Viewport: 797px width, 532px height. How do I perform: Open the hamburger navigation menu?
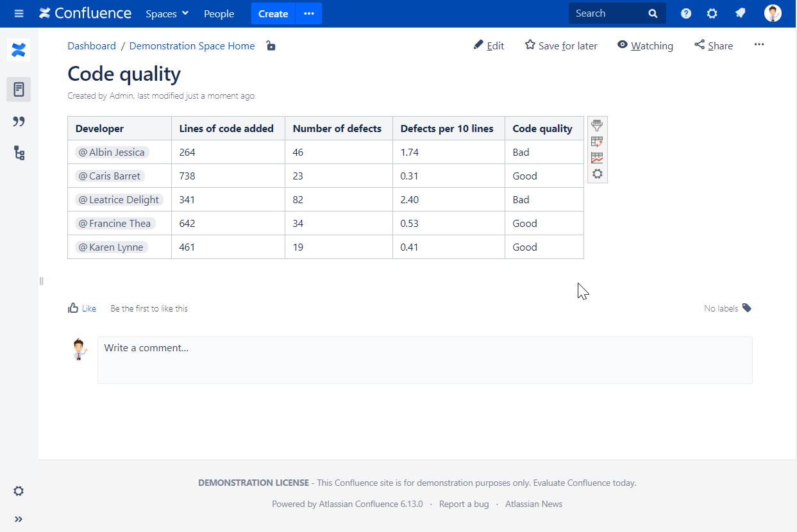click(x=19, y=13)
